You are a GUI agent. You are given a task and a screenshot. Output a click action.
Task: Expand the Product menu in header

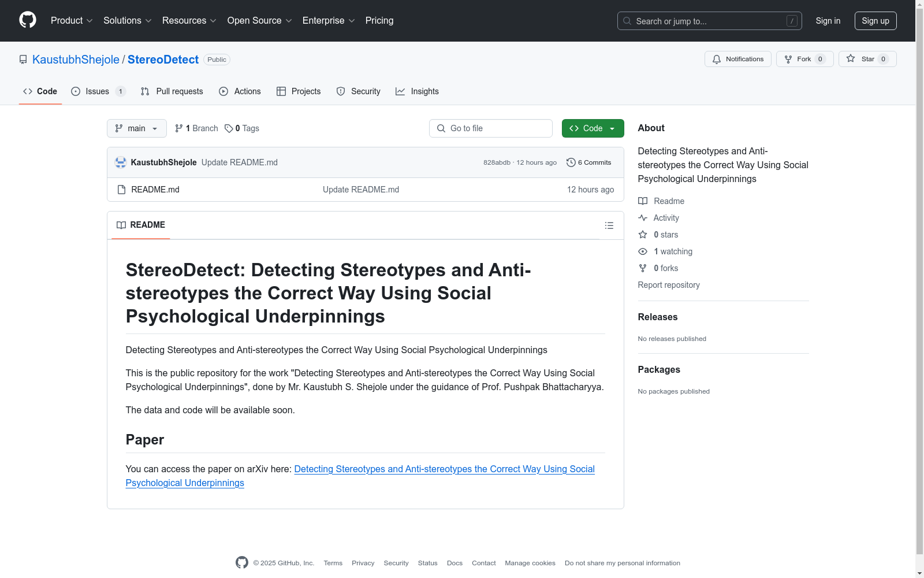point(72,21)
